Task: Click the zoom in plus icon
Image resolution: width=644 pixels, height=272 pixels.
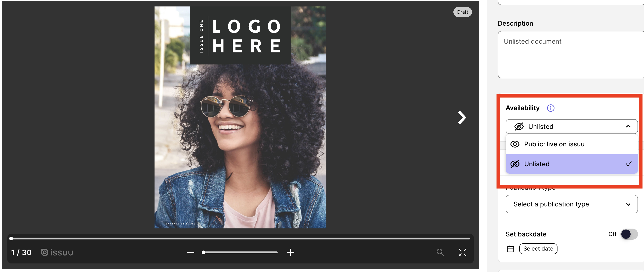Action: click(x=290, y=253)
